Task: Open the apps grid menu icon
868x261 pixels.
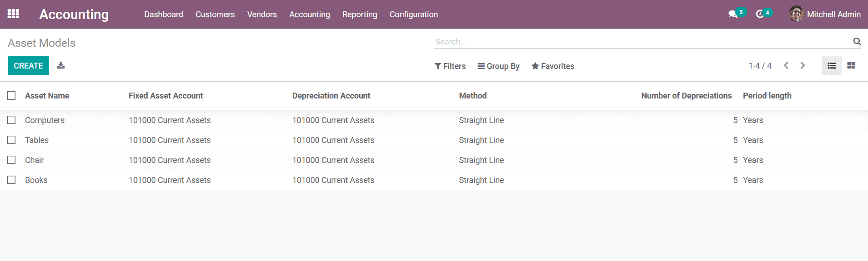Action: point(13,14)
